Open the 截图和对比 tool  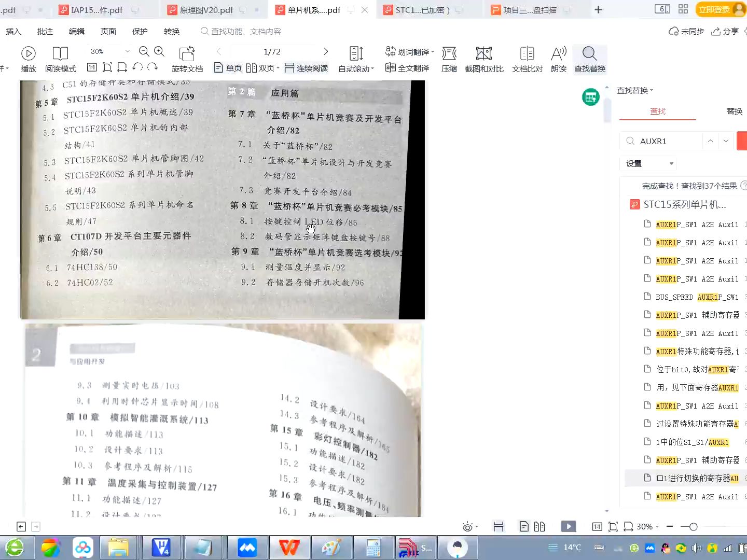[x=484, y=58]
